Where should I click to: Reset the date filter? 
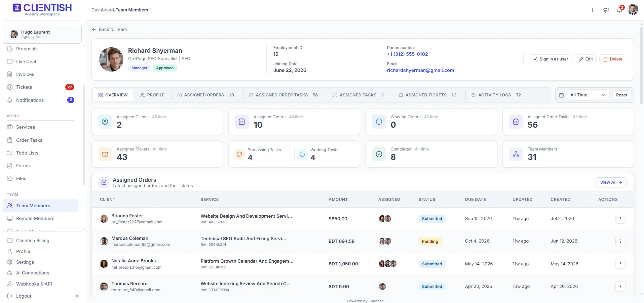[x=621, y=95]
